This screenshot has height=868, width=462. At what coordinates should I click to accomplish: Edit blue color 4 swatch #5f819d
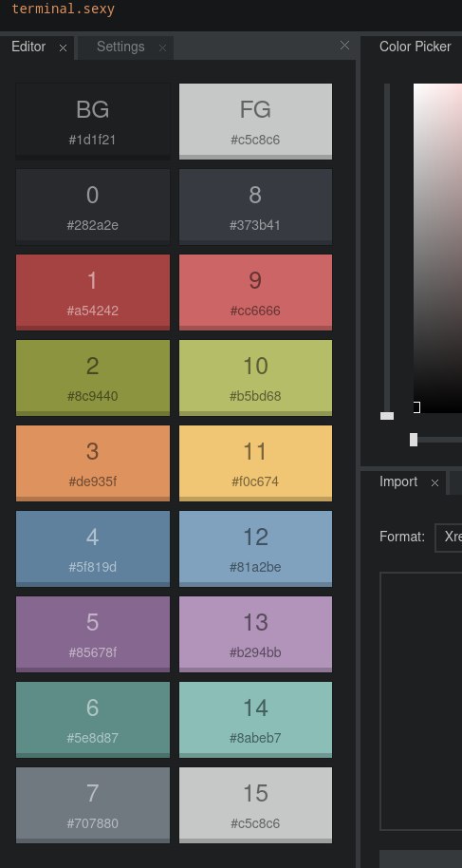pyautogui.click(x=92, y=549)
